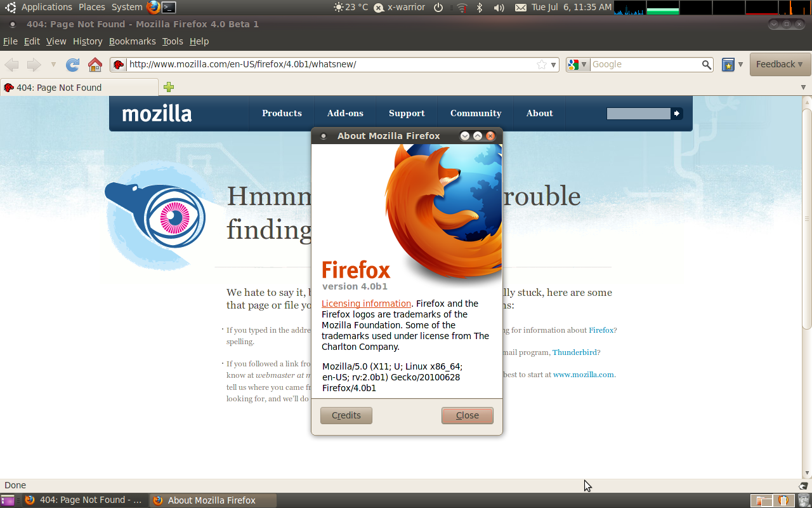Click the site identity icon in URL bar

[118, 64]
